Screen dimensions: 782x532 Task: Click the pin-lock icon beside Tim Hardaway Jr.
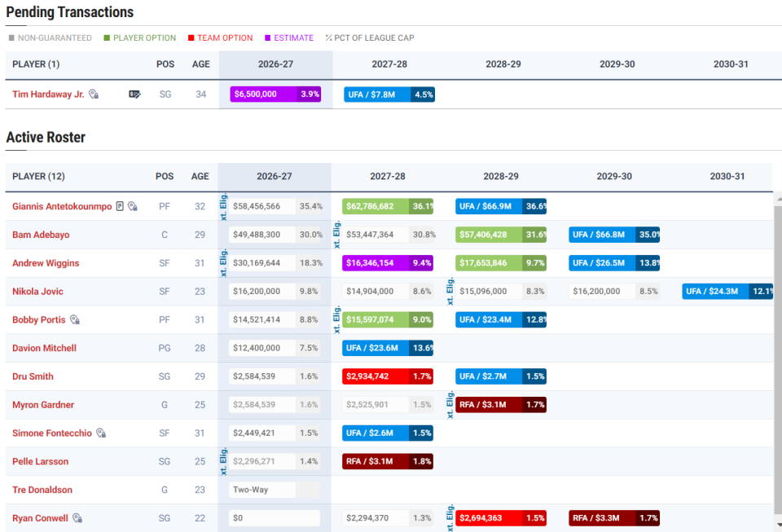(94, 95)
